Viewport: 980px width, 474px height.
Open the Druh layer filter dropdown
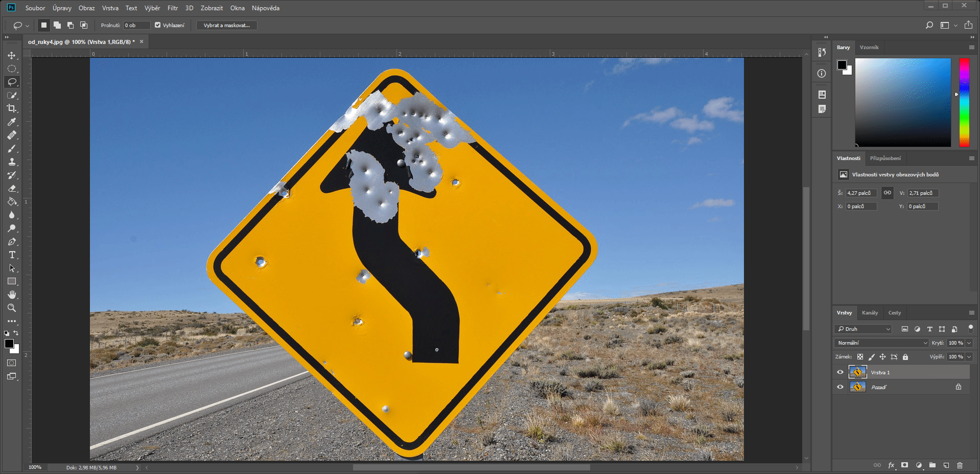click(x=863, y=329)
